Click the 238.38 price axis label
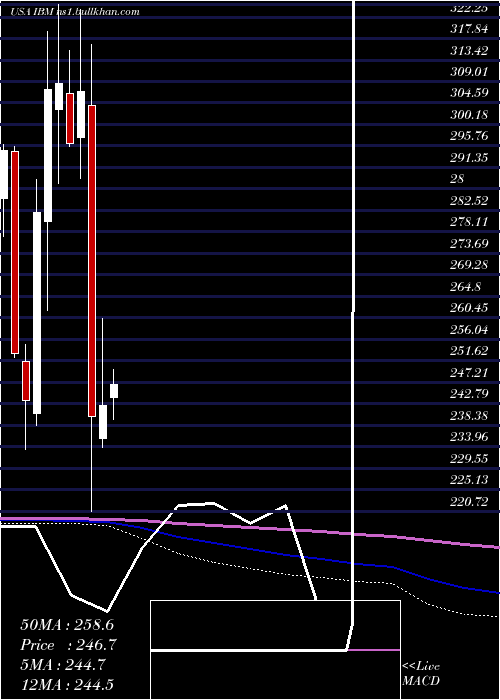The image size is (500, 700). click(x=469, y=416)
